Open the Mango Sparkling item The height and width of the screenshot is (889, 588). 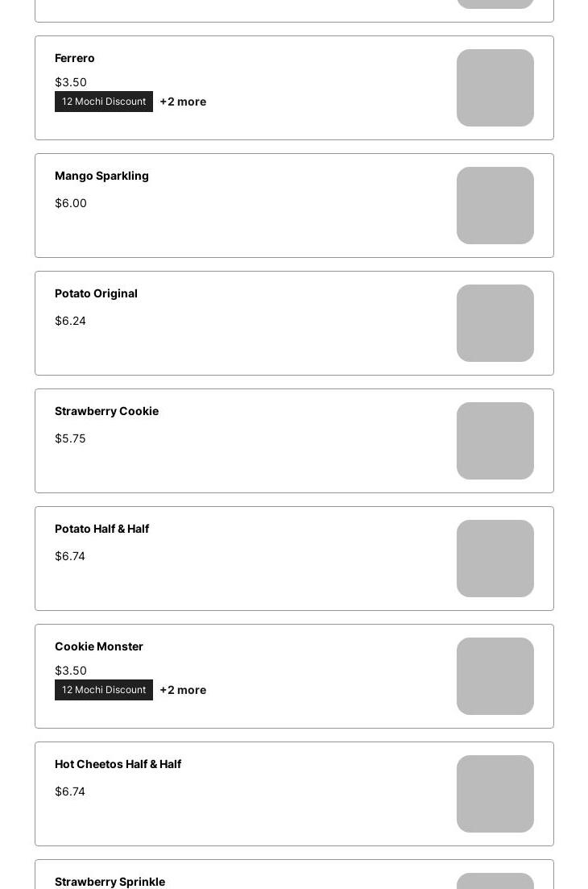pyautogui.click(x=294, y=206)
